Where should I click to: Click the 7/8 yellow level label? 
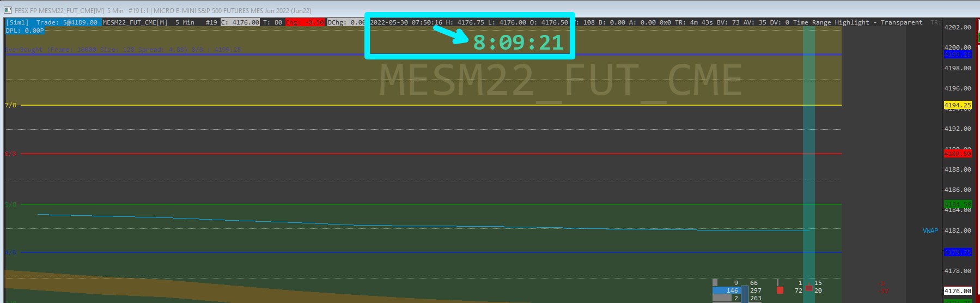tap(10, 105)
